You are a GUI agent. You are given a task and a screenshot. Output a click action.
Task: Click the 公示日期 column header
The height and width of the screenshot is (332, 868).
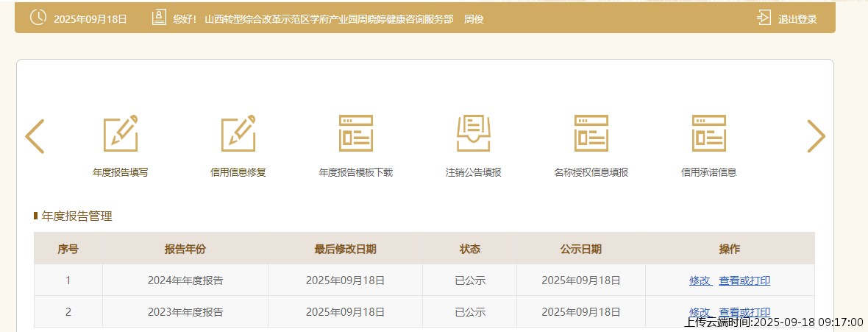[x=580, y=249]
